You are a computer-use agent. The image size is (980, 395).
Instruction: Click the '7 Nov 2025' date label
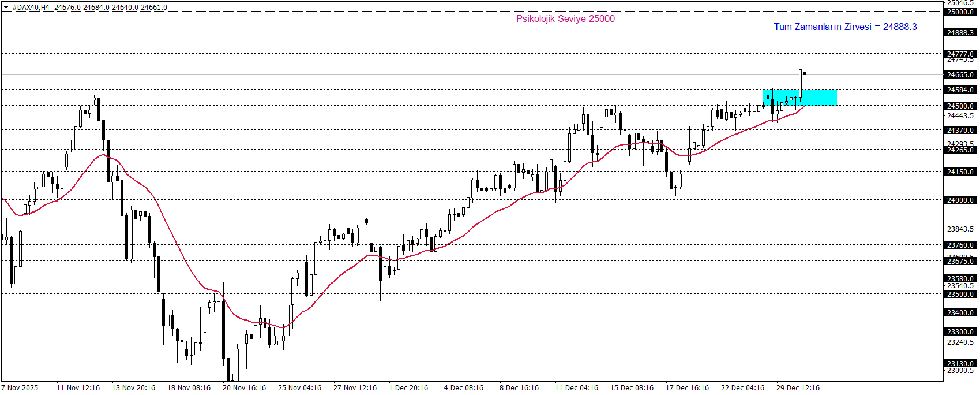pyautogui.click(x=20, y=387)
